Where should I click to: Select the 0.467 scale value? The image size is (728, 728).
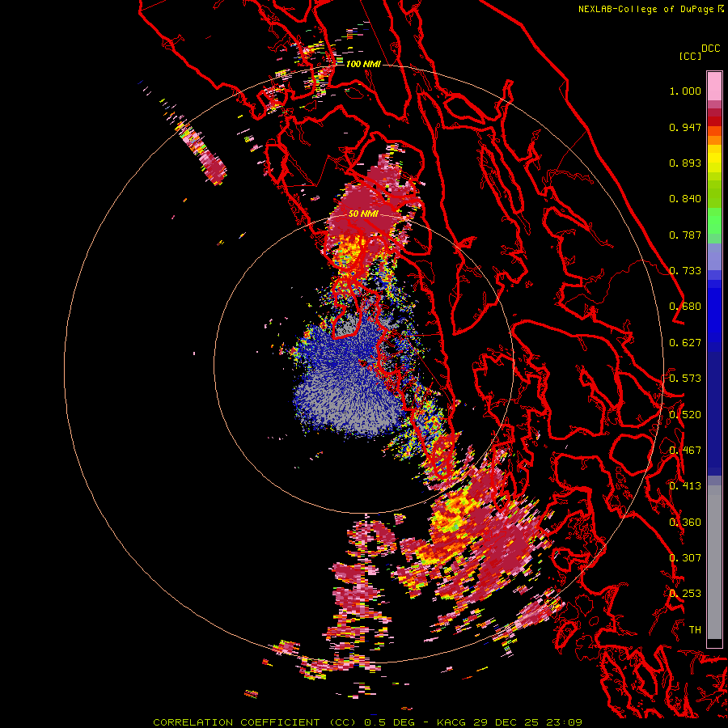tap(685, 451)
